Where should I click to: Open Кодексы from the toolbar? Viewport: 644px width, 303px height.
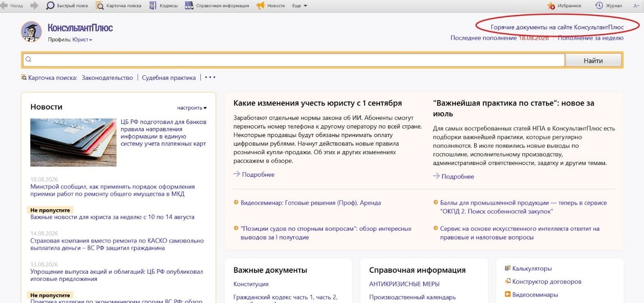pyautogui.click(x=163, y=6)
